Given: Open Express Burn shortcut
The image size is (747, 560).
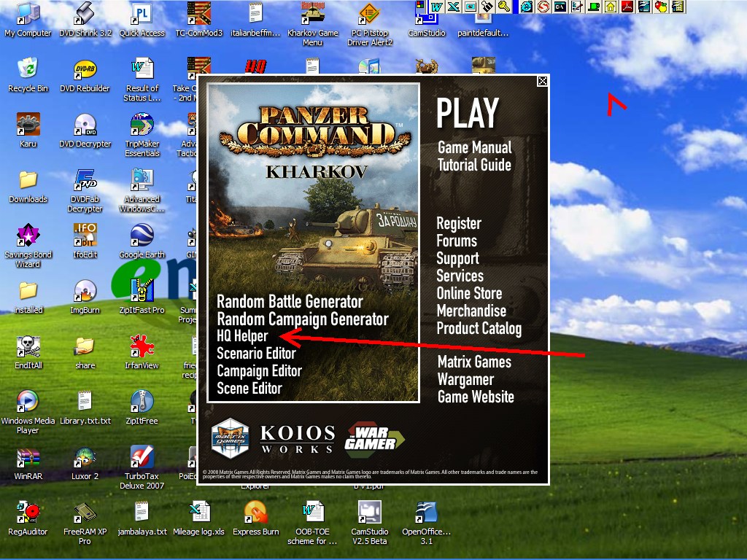Looking at the screenshot, I should [x=256, y=518].
